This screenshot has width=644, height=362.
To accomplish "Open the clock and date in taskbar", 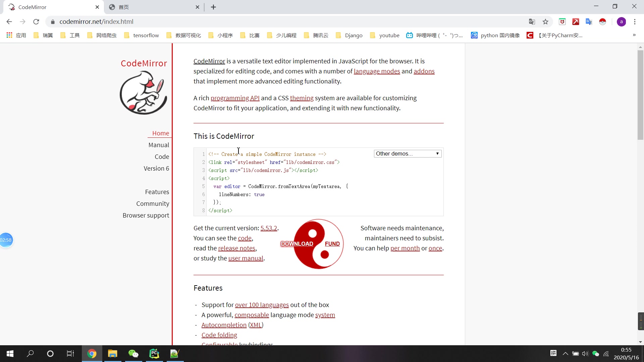I will pyautogui.click(x=626, y=354).
